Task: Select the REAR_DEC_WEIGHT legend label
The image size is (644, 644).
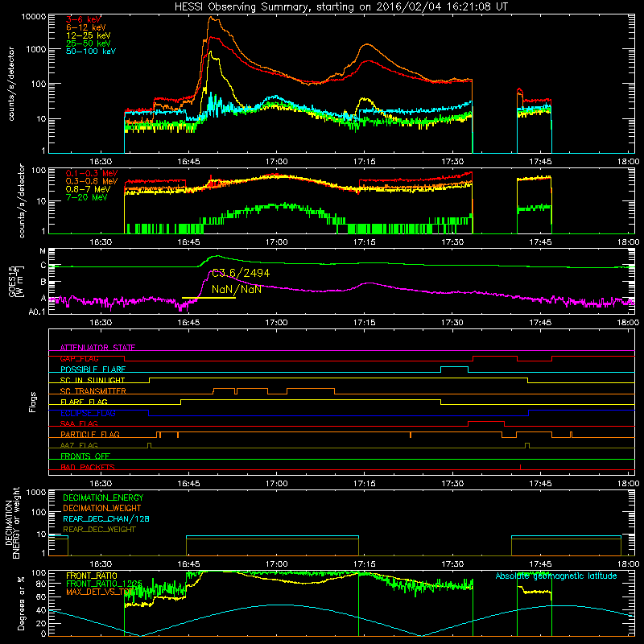Action: (99, 530)
